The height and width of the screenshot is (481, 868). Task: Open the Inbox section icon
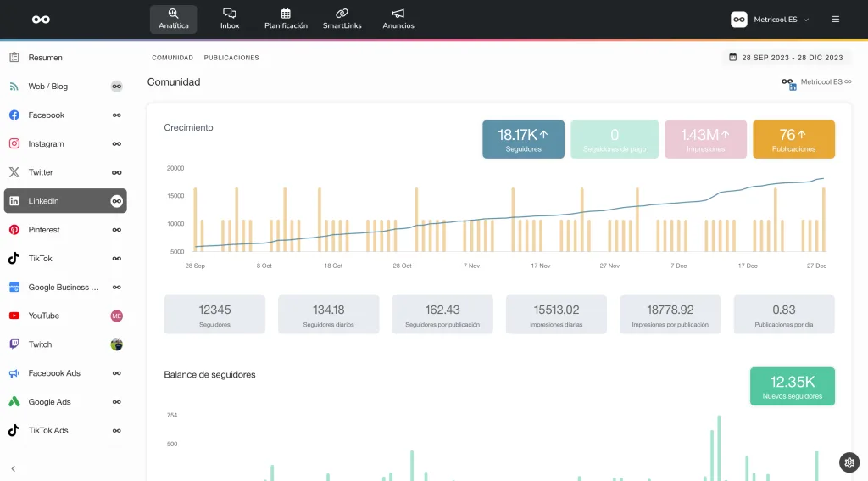229,14
